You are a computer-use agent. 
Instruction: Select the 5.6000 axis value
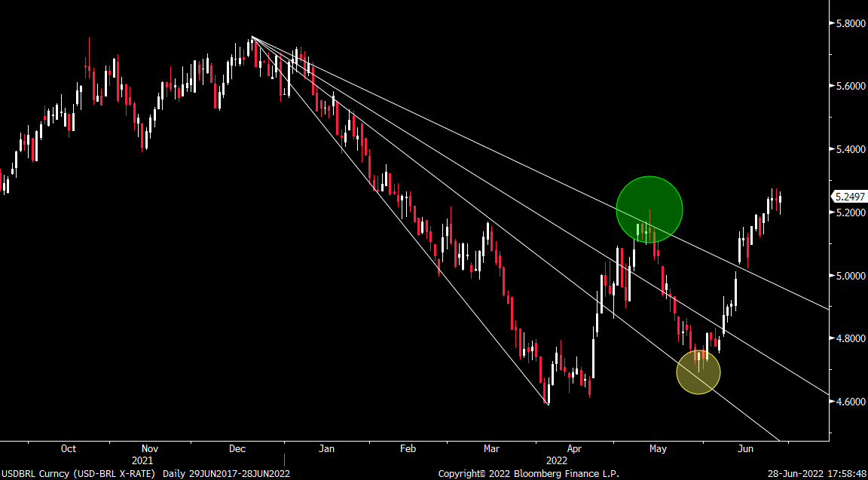click(849, 87)
